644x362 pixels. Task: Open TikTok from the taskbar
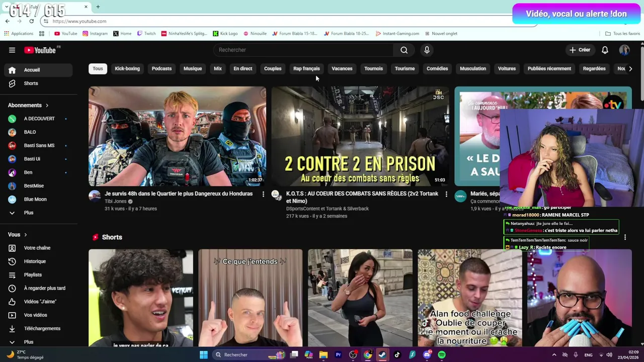pyautogui.click(x=397, y=355)
